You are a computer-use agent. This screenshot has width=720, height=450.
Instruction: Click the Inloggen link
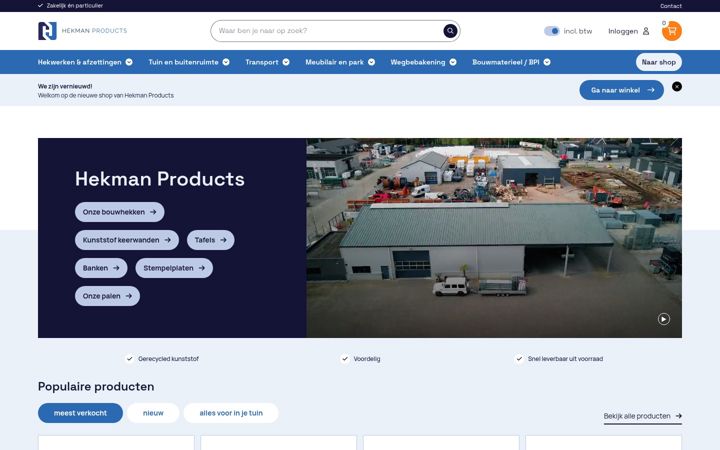click(623, 31)
